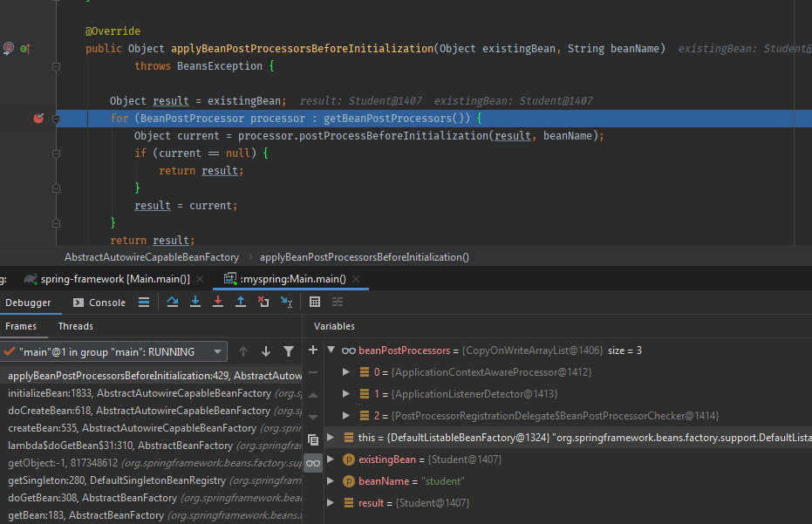Select next frame with down arrow
This screenshot has width=812, height=524.
click(266, 351)
